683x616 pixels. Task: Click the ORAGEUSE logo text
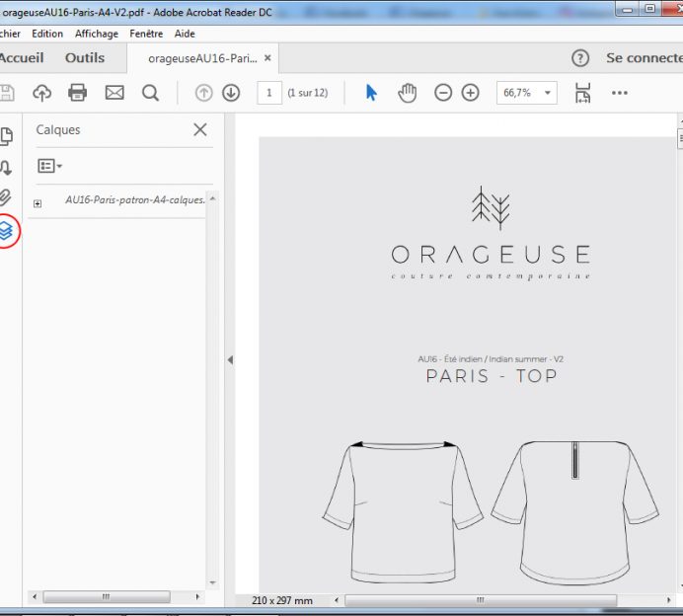click(x=491, y=255)
